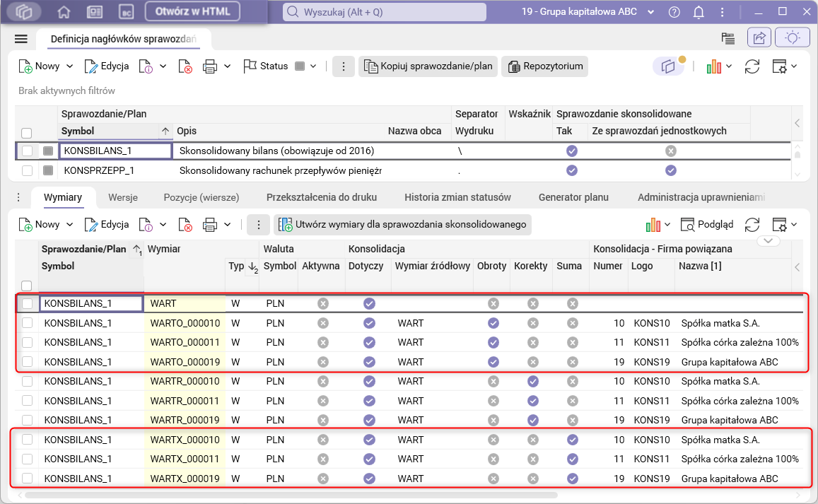818x504 pixels.
Task: Click the light bulb icon at top right
Action: [793, 38]
